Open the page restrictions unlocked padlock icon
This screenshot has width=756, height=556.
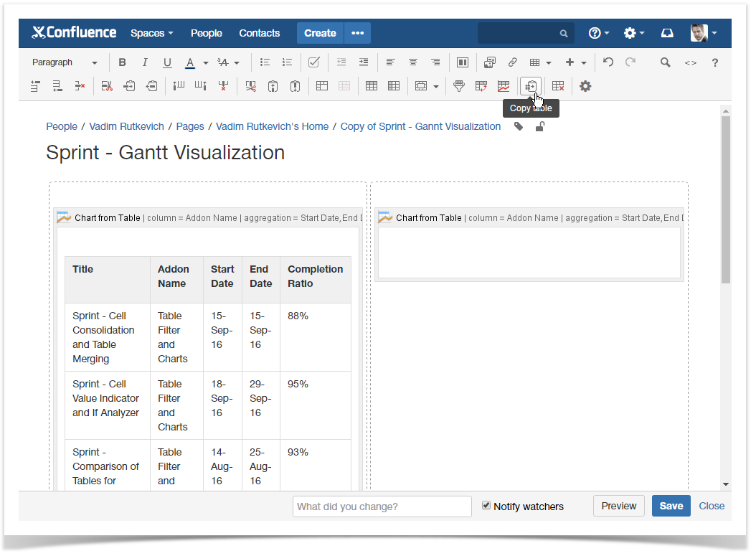coord(540,127)
